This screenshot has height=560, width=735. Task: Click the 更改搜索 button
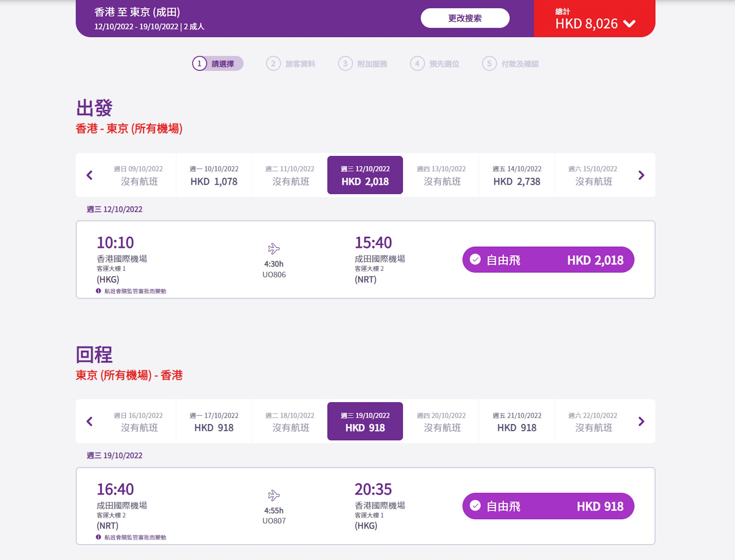[465, 18]
